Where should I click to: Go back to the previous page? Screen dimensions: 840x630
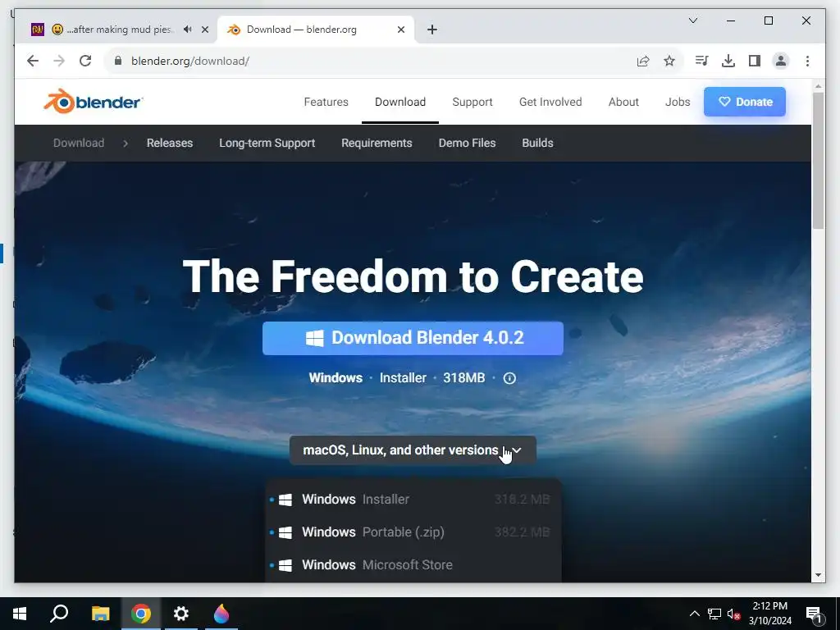pyautogui.click(x=33, y=61)
